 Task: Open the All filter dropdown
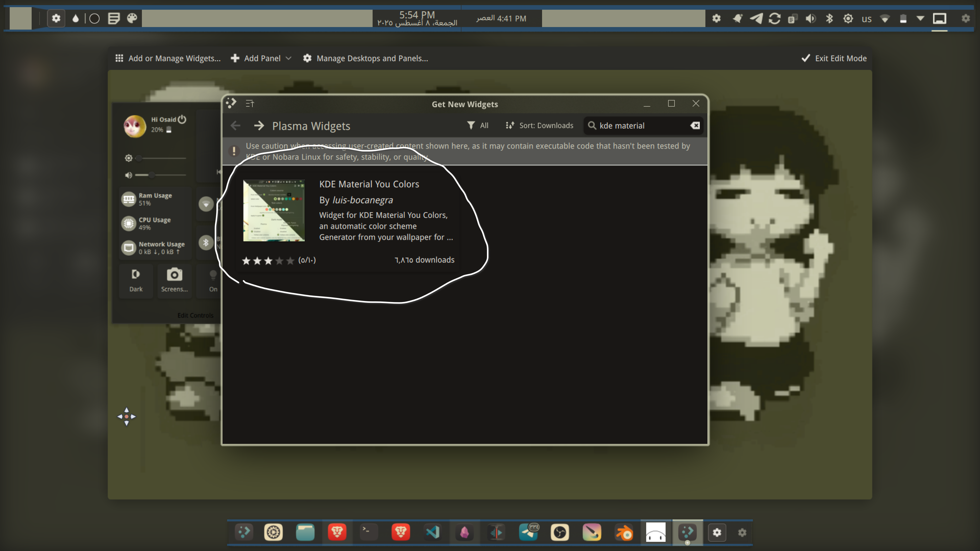(478, 126)
